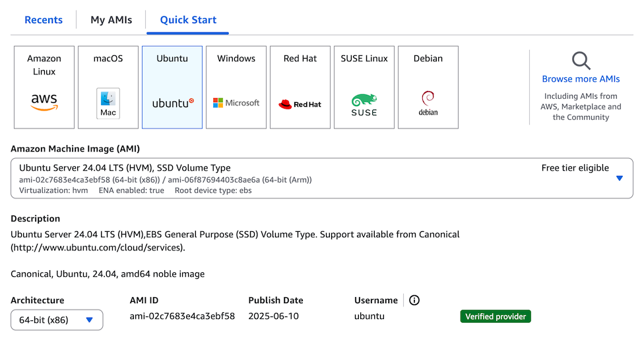Pick the Ubuntu logo tile

pos(172,87)
